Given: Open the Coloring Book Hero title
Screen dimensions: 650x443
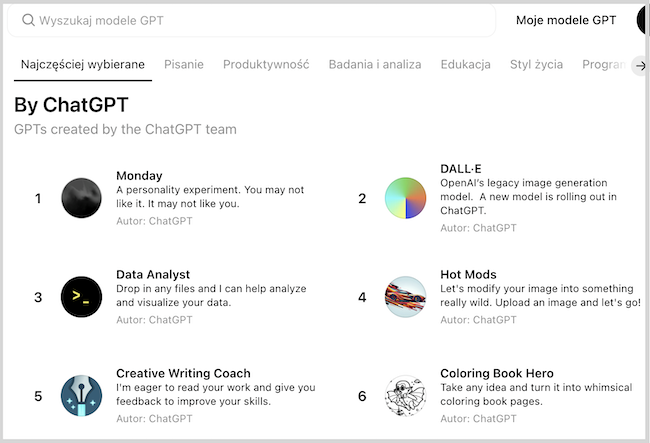Looking at the screenshot, I should (x=497, y=373).
